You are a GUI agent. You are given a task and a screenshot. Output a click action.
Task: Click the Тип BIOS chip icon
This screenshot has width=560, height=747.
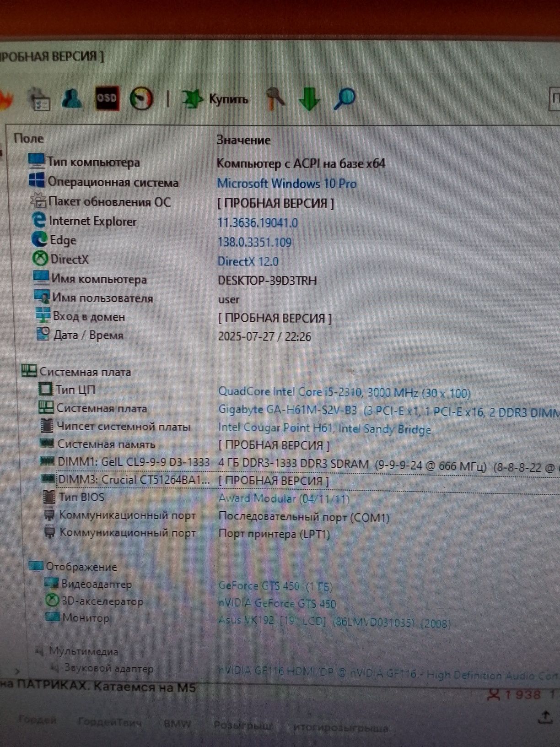[49, 497]
